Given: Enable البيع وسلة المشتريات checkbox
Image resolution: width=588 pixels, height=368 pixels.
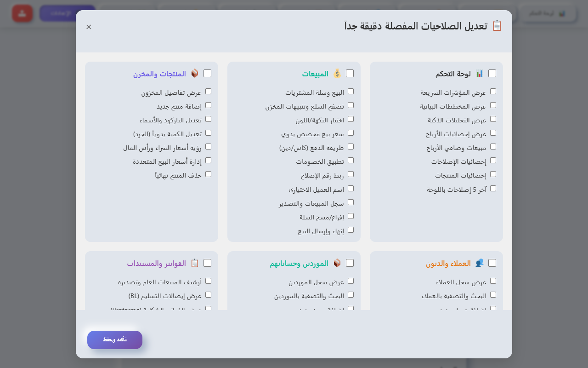Looking at the screenshot, I should point(351,92).
